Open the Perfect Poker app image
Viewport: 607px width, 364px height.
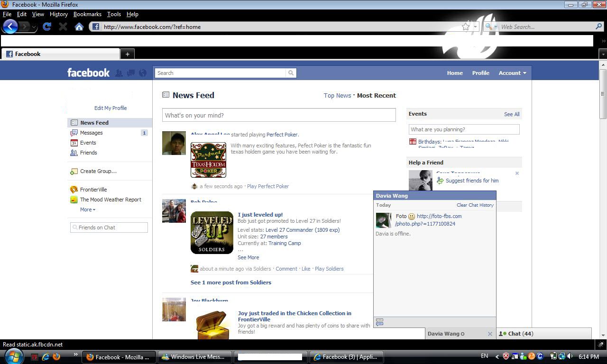[208, 160]
